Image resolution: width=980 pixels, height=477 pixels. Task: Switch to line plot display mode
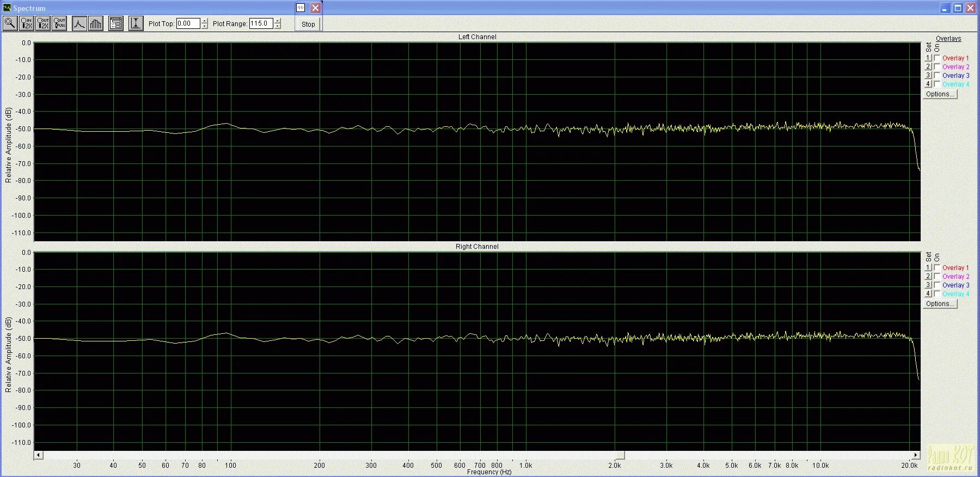pyautogui.click(x=79, y=23)
